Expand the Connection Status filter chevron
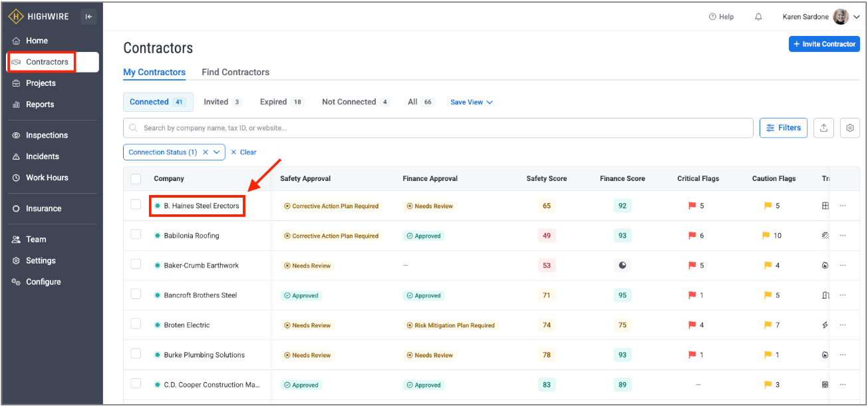This screenshot has width=868, height=406. tap(216, 152)
